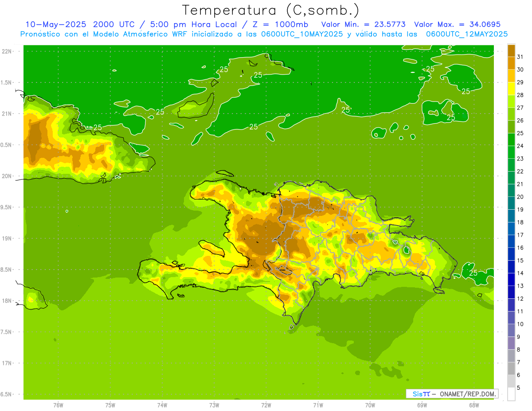Click the dark orange legend swatch above 31
The image size is (532, 411).
pos(511,51)
